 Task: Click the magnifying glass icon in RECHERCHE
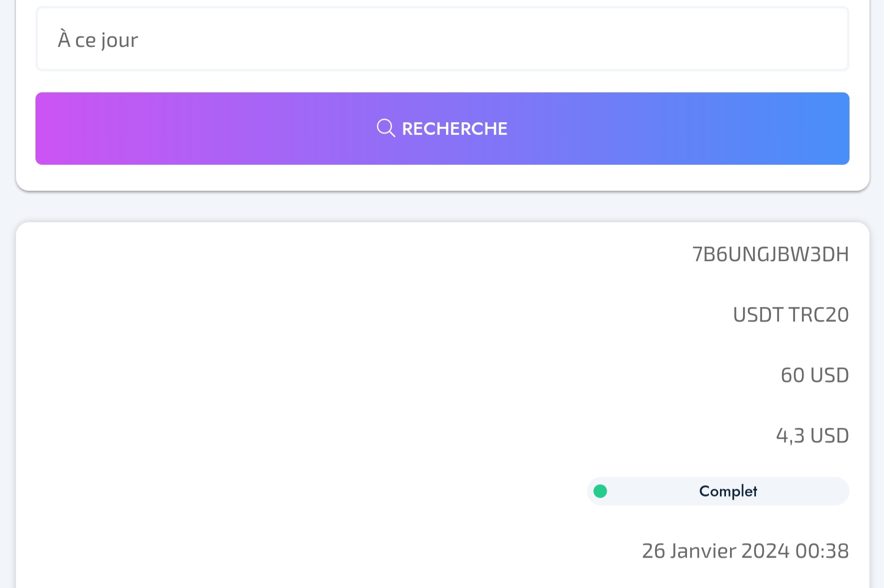tap(385, 128)
